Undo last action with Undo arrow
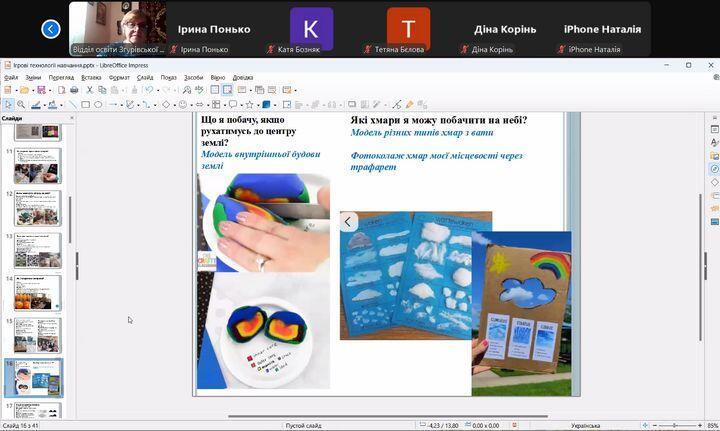The height and width of the screenshot is (431, 720). pyautogui.click(x=149, y=90)
